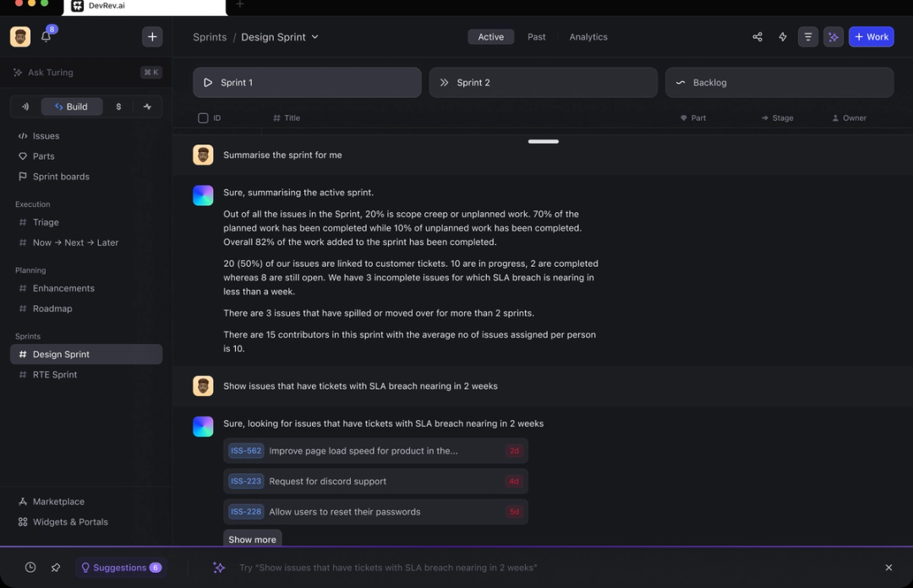Open the Analytics tab
The width and height of the screenshot is (913, 588).
(588, 36)
